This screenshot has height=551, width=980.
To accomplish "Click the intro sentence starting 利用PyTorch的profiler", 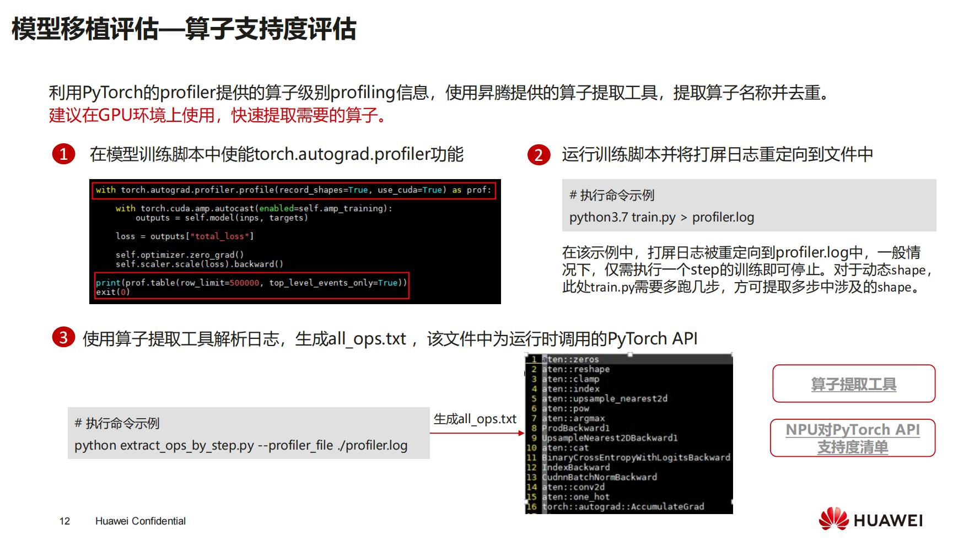I will coord(439,93).
